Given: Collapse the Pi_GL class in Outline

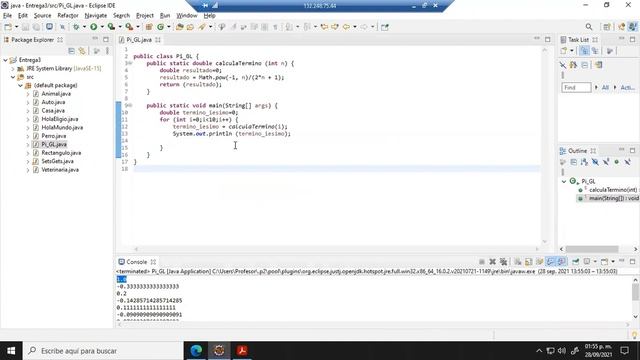Looking at the screenshot, I should pyautogui.click(x=564, y=181).
